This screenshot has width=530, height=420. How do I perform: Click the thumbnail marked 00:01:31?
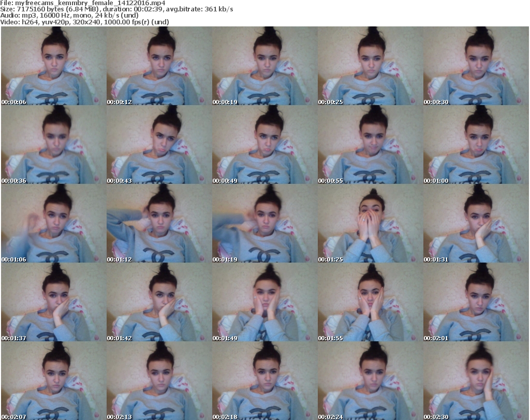click(476, 223)
